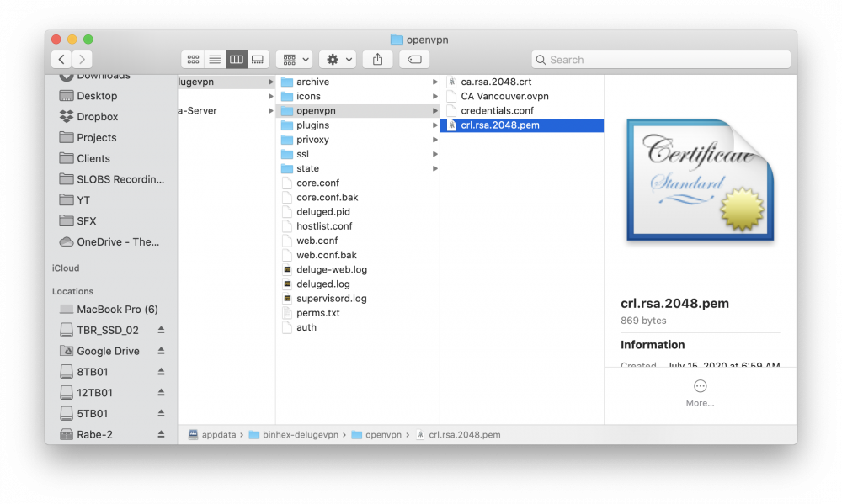842x504 pixels.
Task: Jump to binhex-delugevpn in the path bar
Action: 294,435
